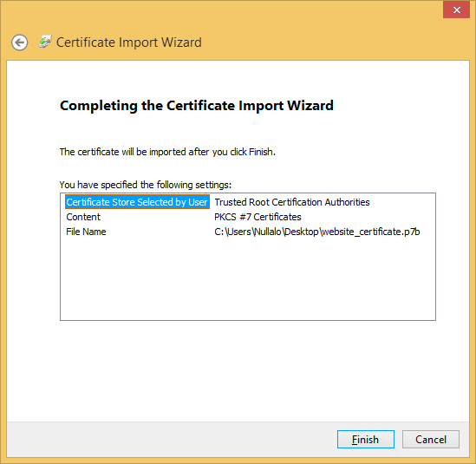Click the Completing the Certificate Import Wizard heading
This screenshot has height=464, width=476.
(x=197, y=106)
